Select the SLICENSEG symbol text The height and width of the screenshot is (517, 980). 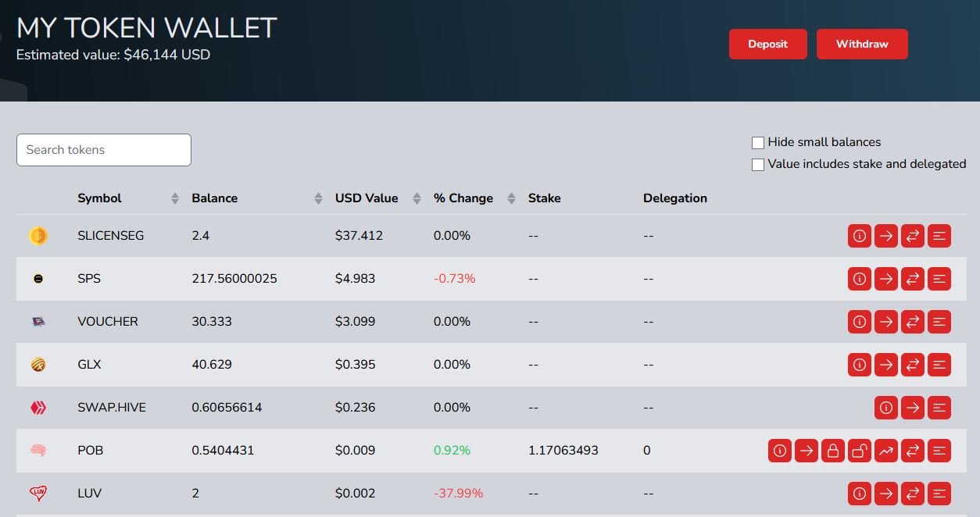[111, 236]
